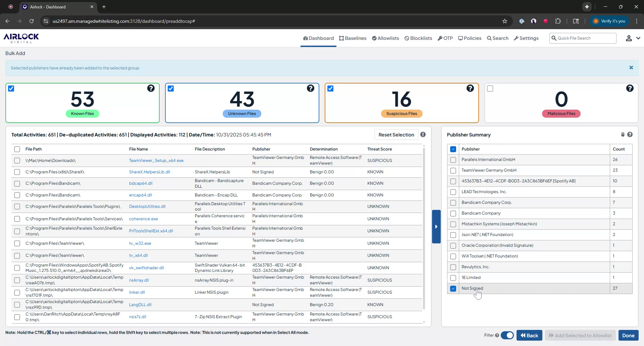Click the Publisher Summary export icon
Screen dimensions: 644x346
[x=623, y=134]
